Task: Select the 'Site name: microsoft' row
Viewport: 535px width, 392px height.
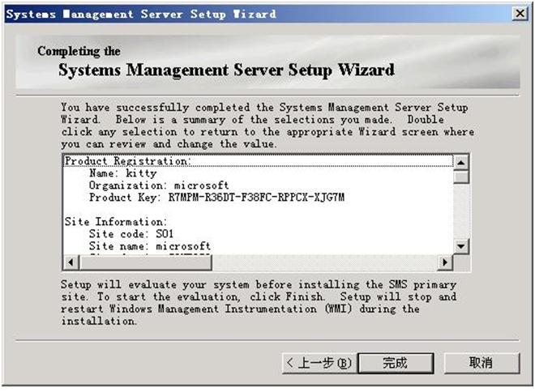Action: coord(259,246)
